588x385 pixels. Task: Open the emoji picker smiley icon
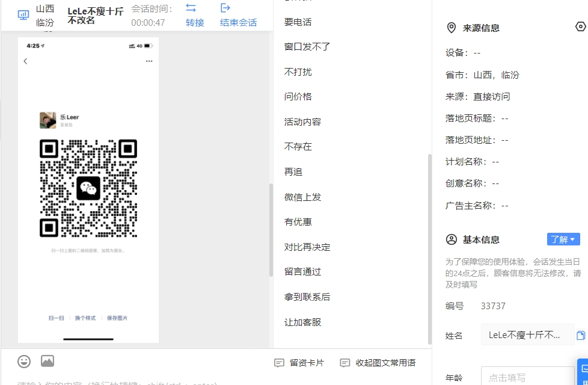tap(24, 362)
